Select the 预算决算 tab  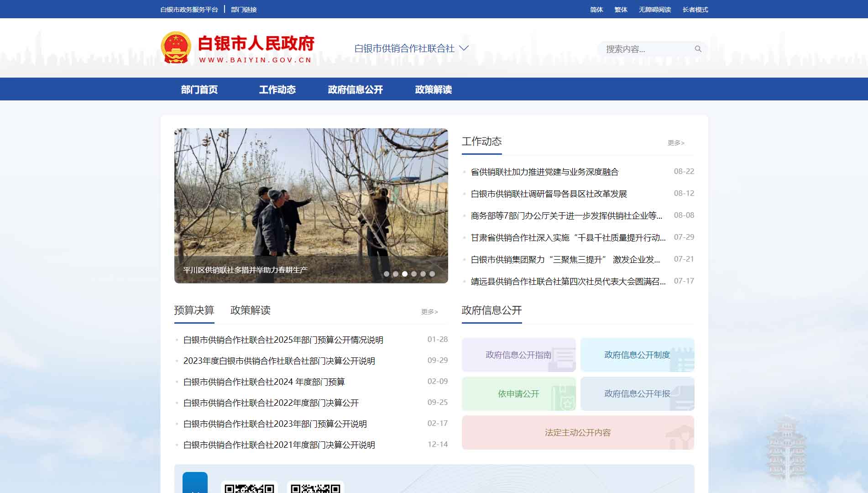point(194,310)
